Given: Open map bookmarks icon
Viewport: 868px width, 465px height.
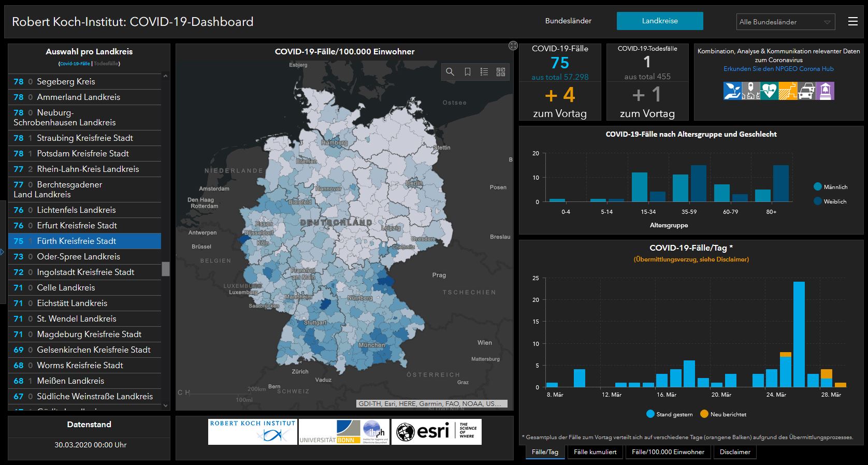Looking at the screenshot, I should point(467,72).
